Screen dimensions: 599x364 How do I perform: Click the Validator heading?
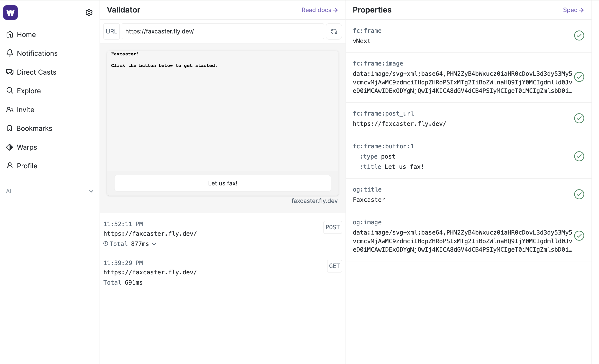(123, 10)
